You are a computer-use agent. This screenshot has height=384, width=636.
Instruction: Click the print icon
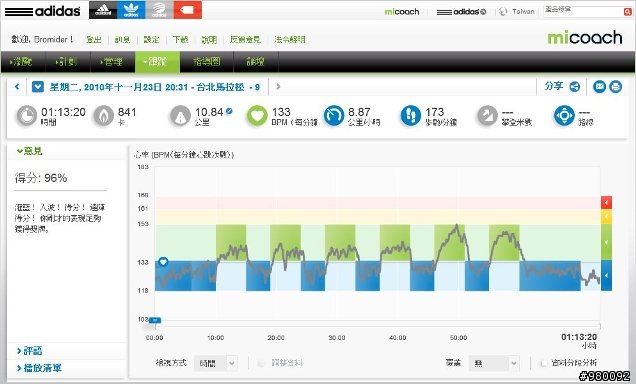tap(615, 87)
